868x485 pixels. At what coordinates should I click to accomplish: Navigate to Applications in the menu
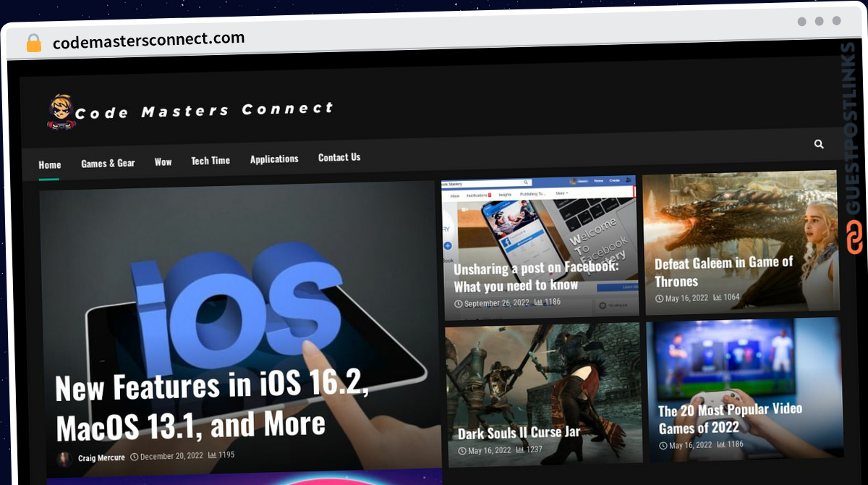pos(274,159)
